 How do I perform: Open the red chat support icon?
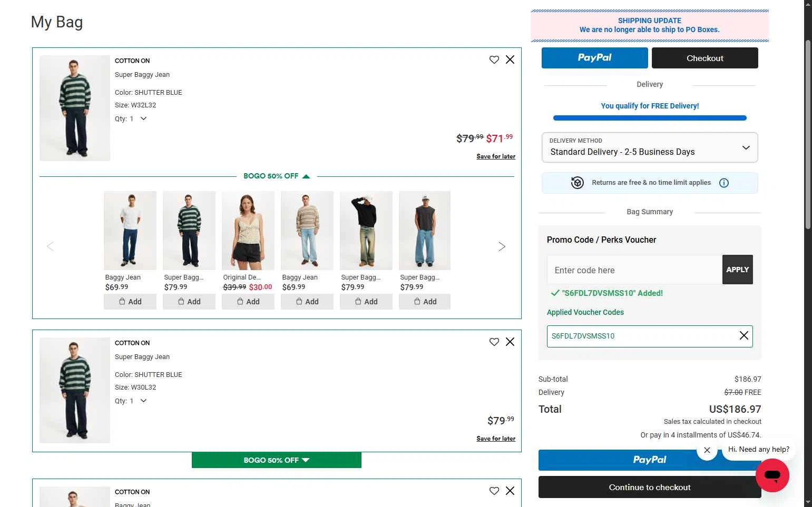coord(772,475)
